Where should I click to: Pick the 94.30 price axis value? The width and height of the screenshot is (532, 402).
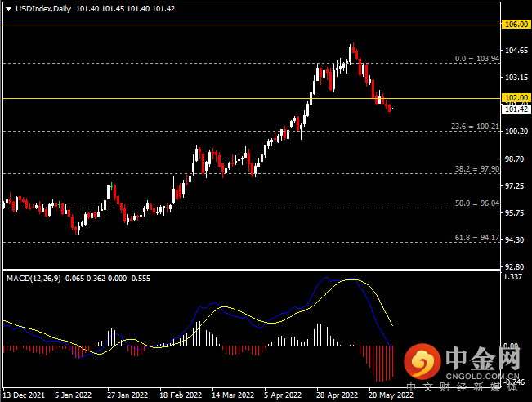click(516, 240)
